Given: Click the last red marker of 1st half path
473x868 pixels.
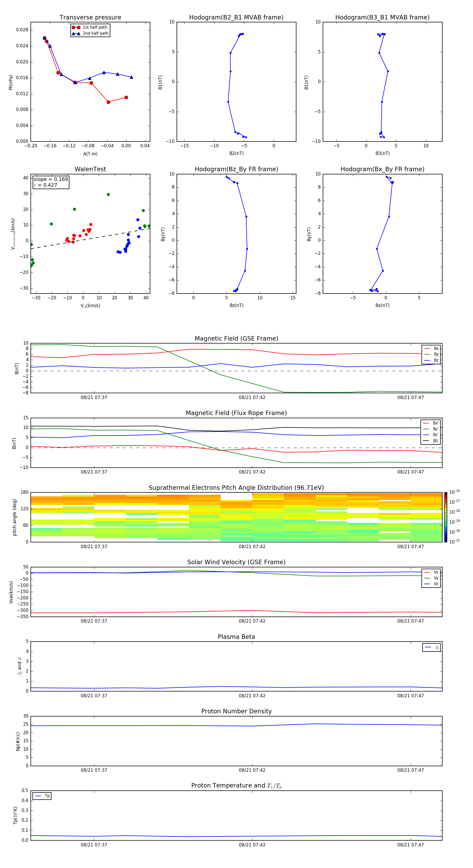Looking at the screenshot, I should [126, 97].
